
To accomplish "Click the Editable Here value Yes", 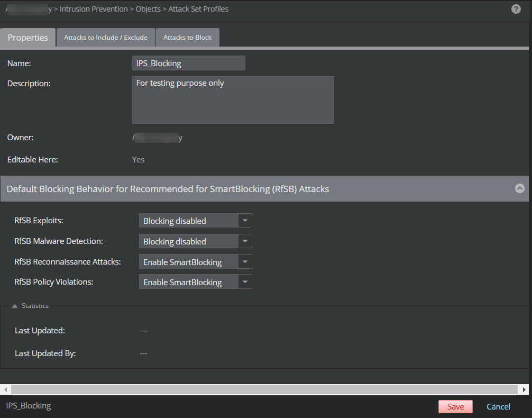I will [138, 160].
